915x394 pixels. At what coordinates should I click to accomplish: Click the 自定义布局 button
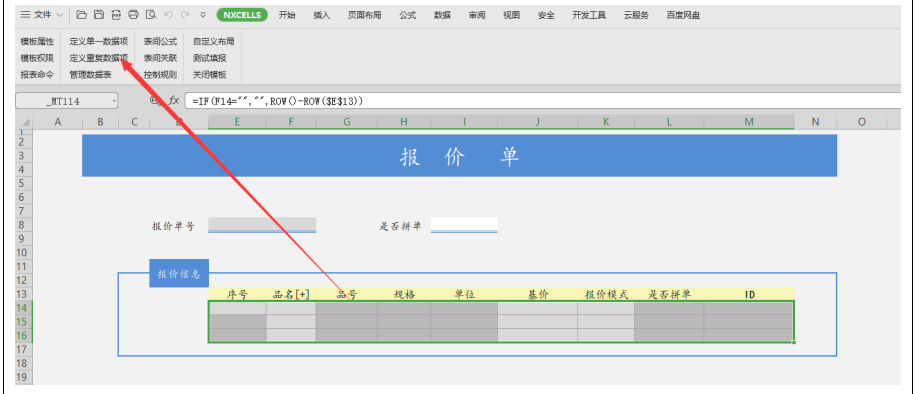[214, 41]
